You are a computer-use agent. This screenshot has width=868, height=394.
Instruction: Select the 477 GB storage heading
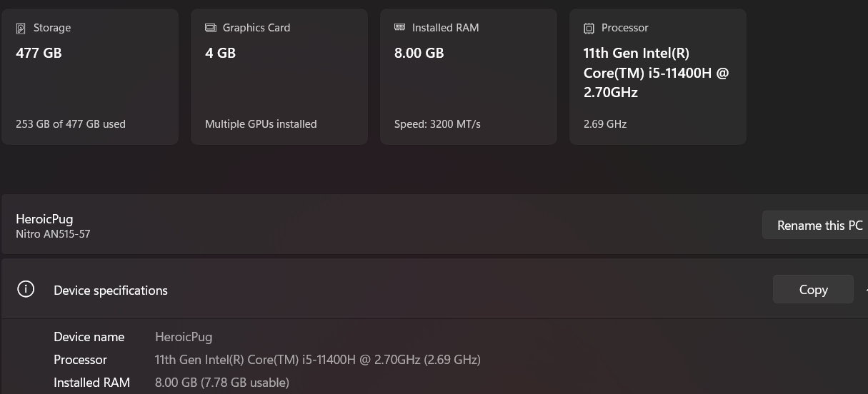click(39, 53)
